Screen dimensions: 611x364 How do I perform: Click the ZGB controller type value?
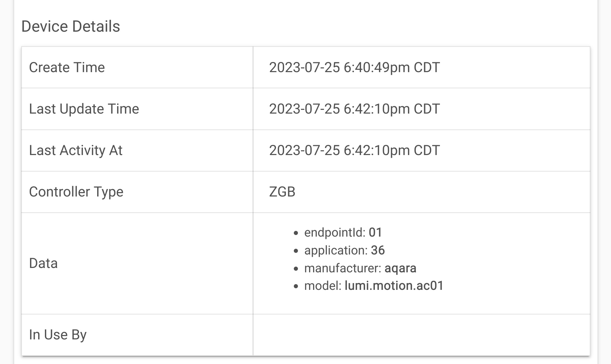tap(282, 192)
